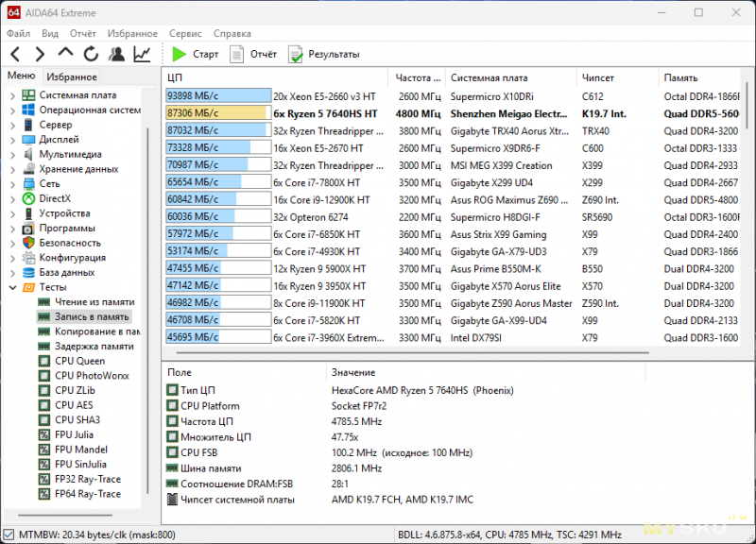Screen dimensions: 756x544
Task: Select the Сервер server icon
Action: point(29,125)
